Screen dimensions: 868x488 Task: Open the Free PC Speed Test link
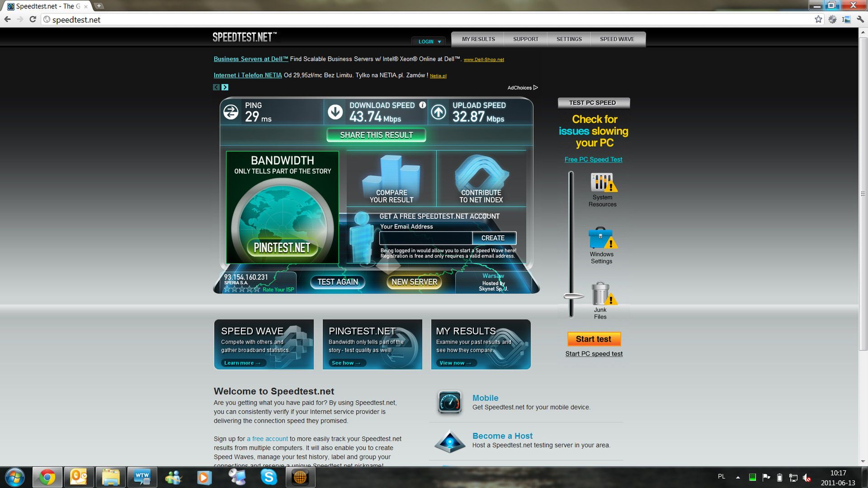[593, 160]
